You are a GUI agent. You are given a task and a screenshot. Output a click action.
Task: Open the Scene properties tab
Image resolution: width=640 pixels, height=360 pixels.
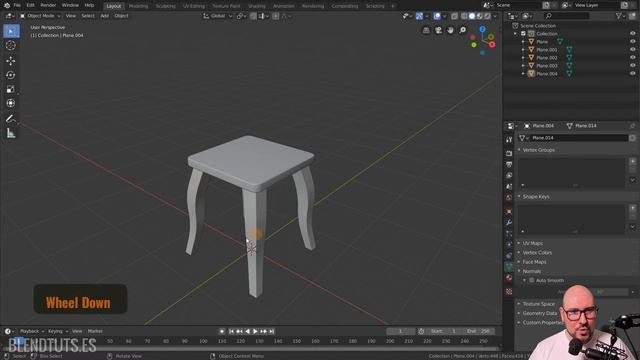coord(509,187)
